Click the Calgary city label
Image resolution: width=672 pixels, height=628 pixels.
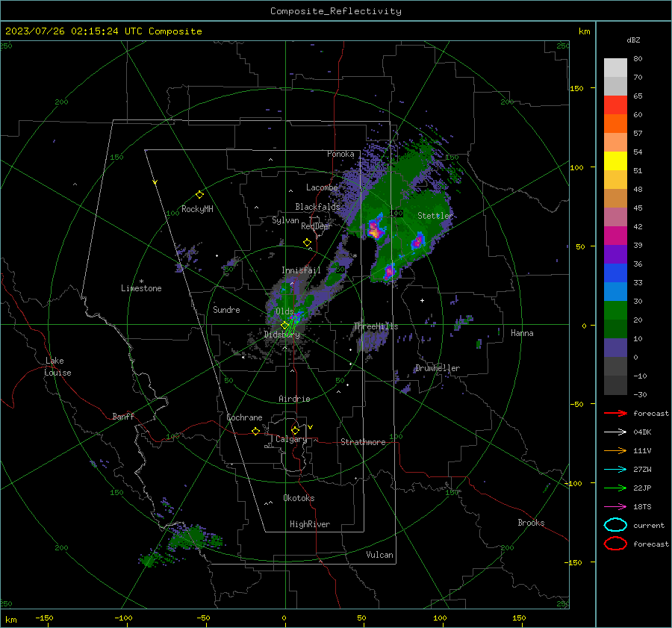click(x=291, y=439)
